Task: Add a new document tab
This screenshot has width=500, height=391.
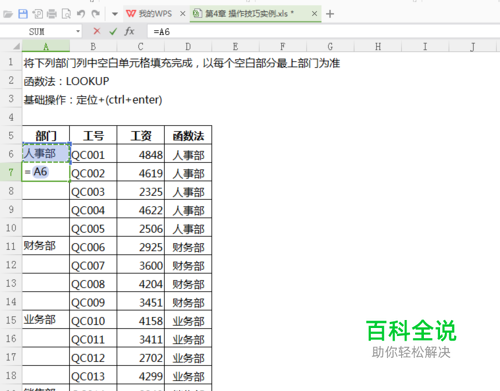Action: [x=330, y=14]
